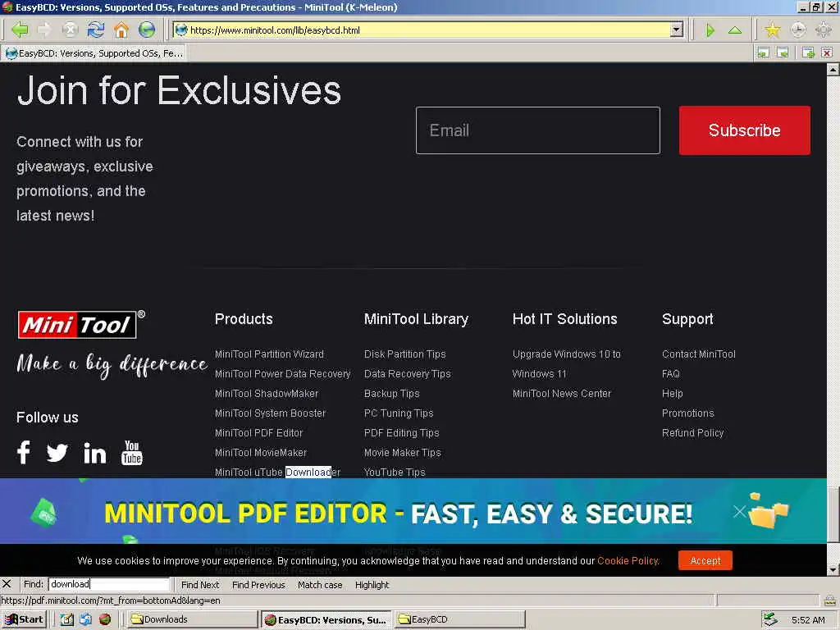The height and width of the screenshot is (630, 840).
Task: Launch the K-Meleon quick launch icon
Action: coord(105,619)
